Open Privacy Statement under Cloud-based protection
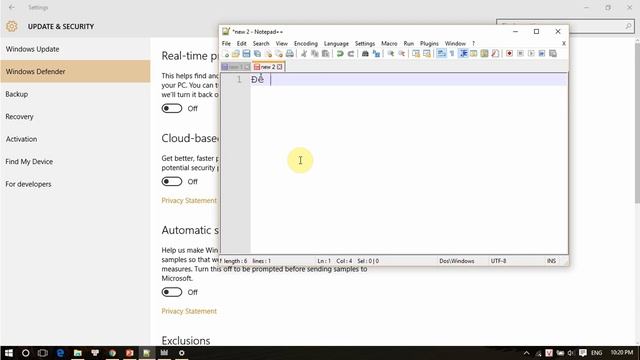This screenshot has height=360, width=640. coord(189,200)
